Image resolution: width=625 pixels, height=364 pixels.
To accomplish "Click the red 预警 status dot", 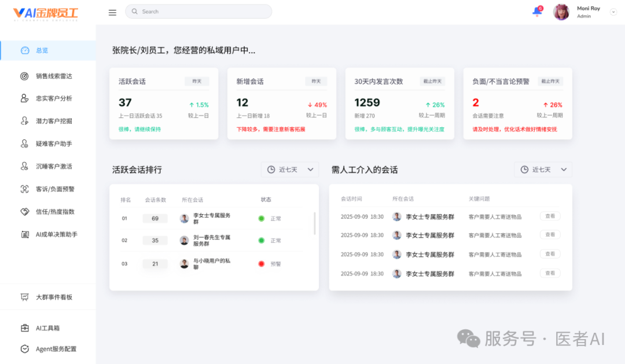I will [x=262, y=264].
